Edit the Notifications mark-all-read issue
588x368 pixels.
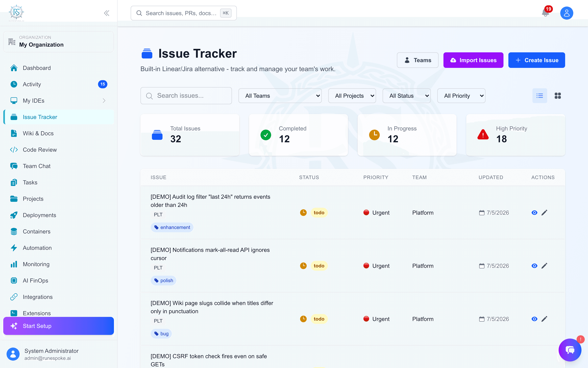pyautogui.click(x=544, y=266)
